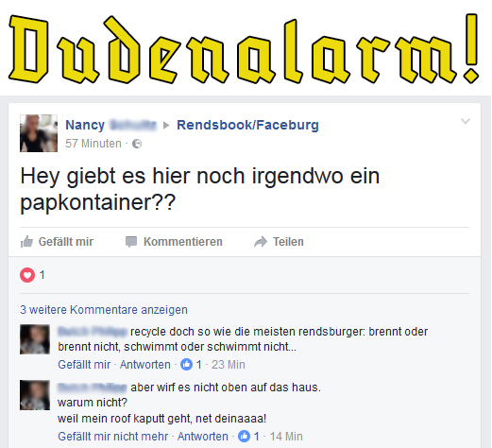Click the speech bubble Kommentieren icon

131,242
